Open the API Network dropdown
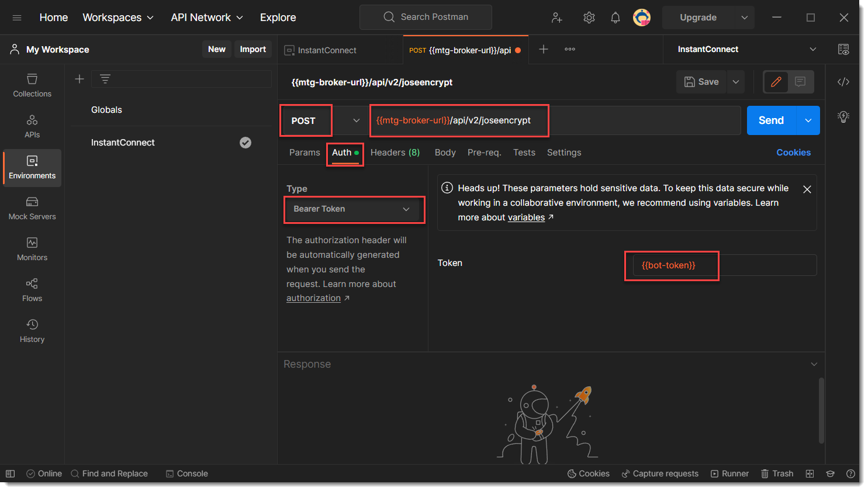This screenshot has height=491, width=868. click(207, 18)
